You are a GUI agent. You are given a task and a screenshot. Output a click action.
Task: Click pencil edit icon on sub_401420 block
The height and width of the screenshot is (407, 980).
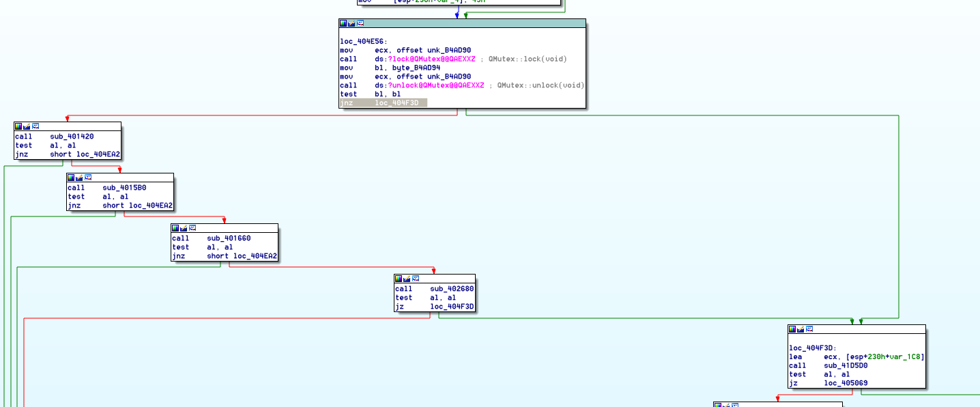pyautogui.click(x=27, y=126)
